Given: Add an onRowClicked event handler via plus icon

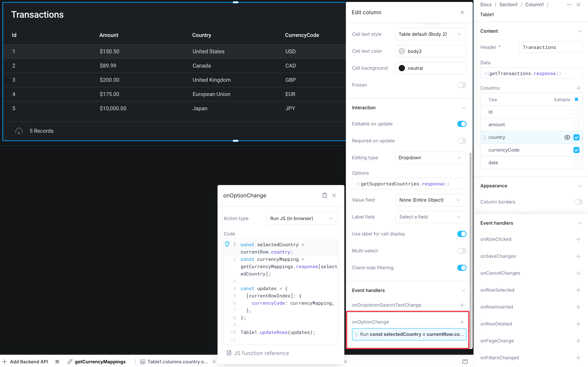Looking at the screenshot, I should (579, 239).
